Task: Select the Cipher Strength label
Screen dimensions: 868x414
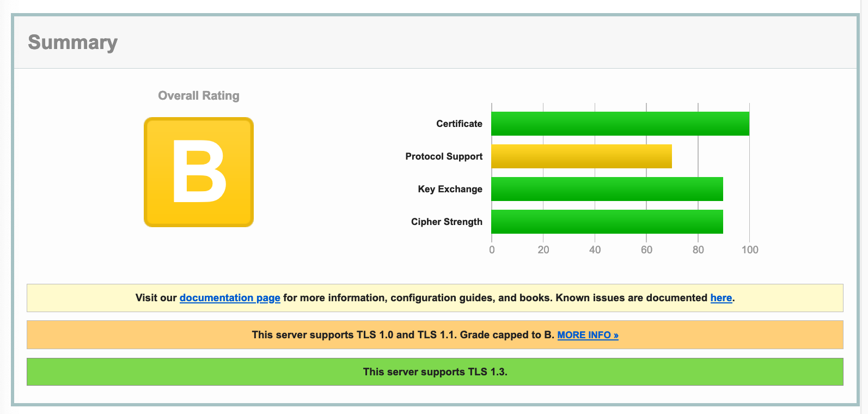Action: [x=447, y=222]
